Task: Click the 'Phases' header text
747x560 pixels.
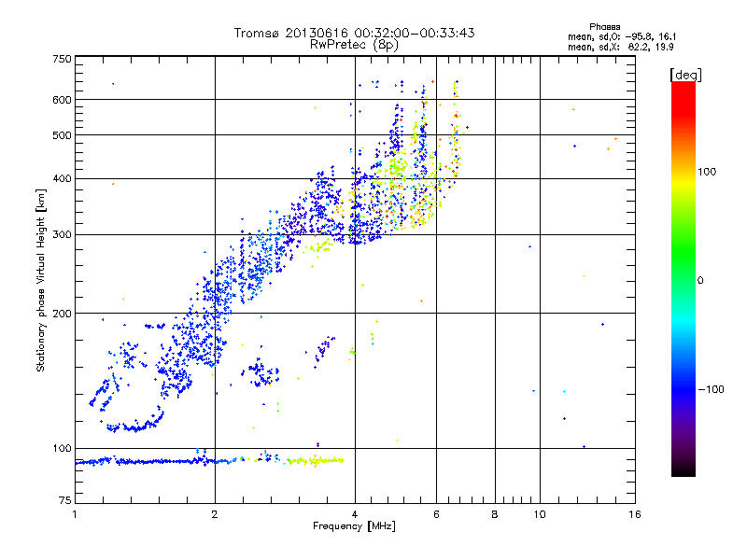Action: (x=604, y=27)
